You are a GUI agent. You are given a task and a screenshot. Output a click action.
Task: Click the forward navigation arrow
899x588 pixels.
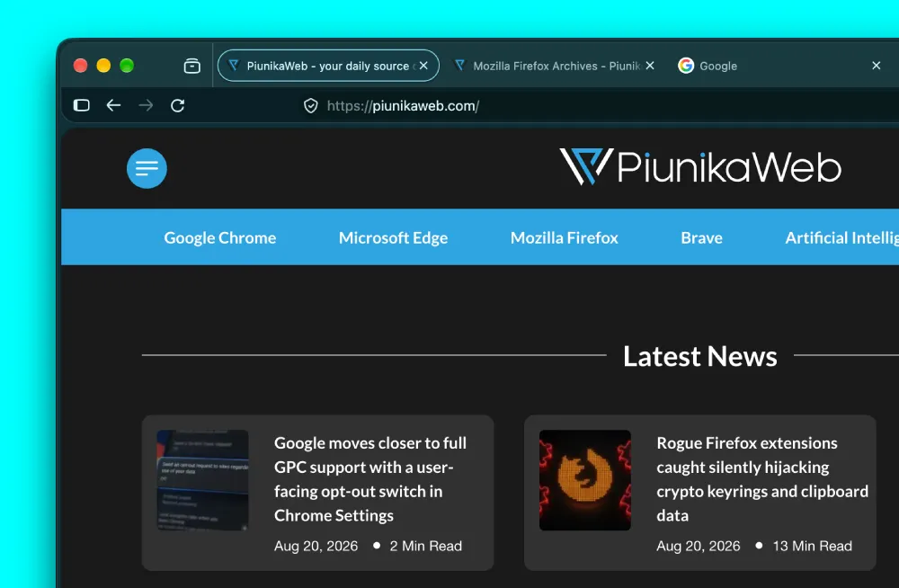(x=146, y=105)
